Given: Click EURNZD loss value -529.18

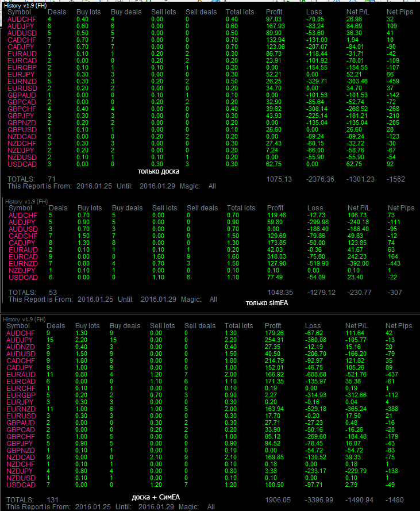Looking at the screenshot, I should 315,409.
